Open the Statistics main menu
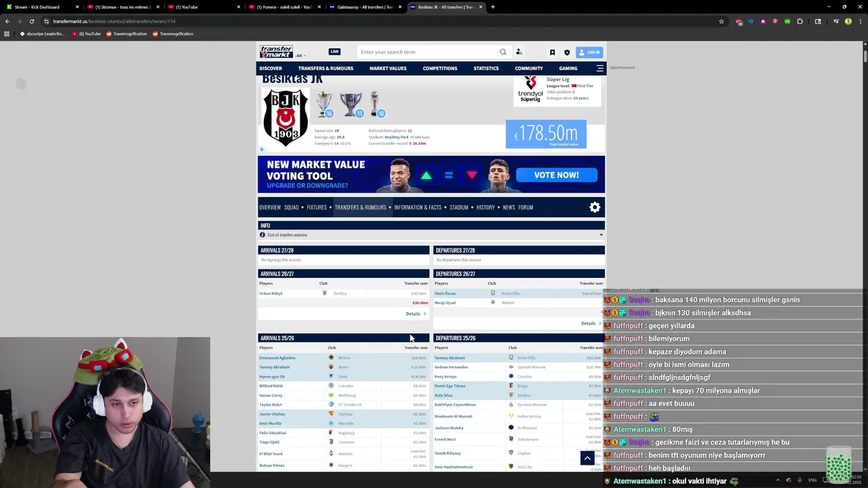 click(x=486, y=68)
